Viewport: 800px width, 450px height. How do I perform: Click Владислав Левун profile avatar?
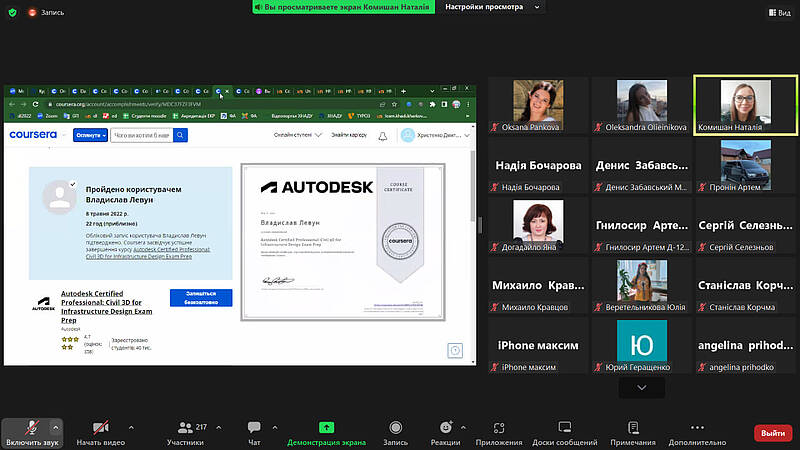point(60,196)
